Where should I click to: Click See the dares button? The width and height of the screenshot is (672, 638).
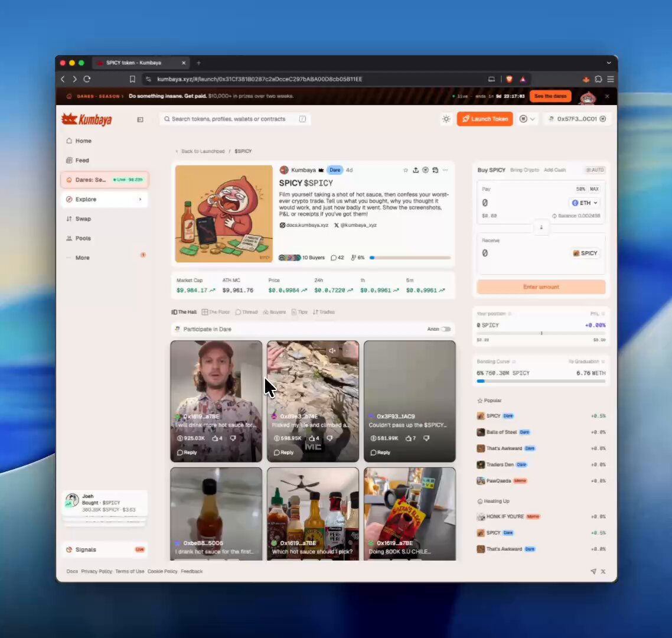pyautogui.click(x=550, y=96)
